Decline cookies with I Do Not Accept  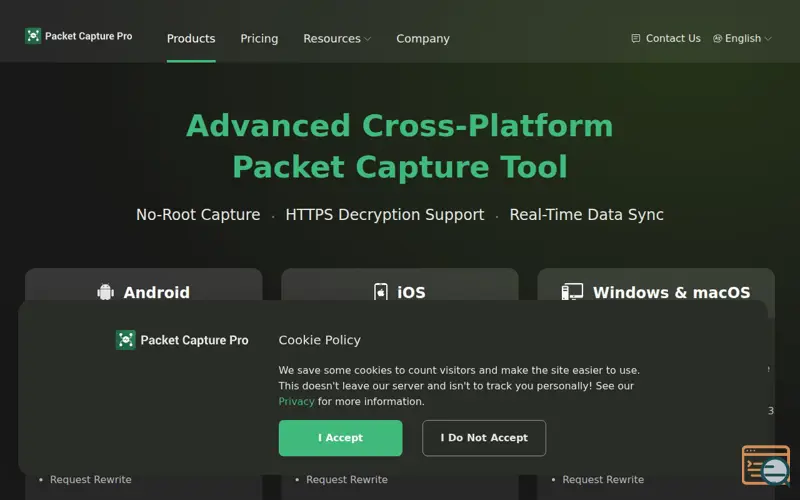[x=484, y=438]
